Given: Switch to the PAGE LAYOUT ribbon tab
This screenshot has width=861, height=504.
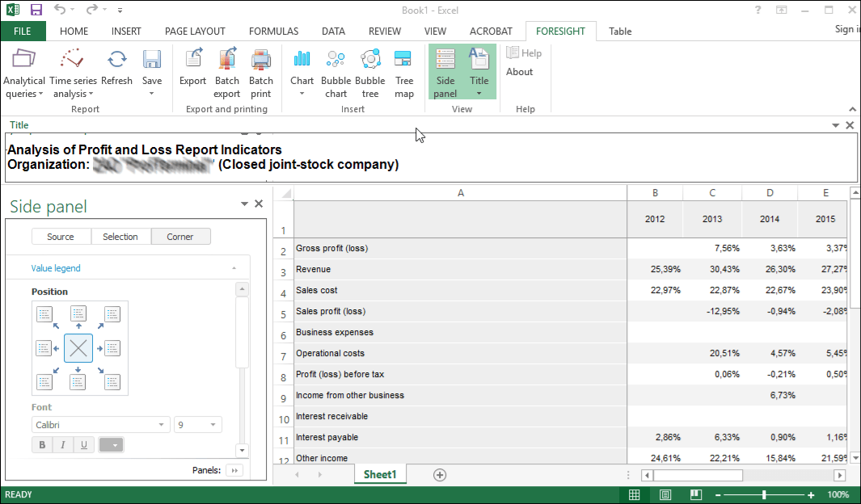Looking at the screenshot, I should coord(195,31).
